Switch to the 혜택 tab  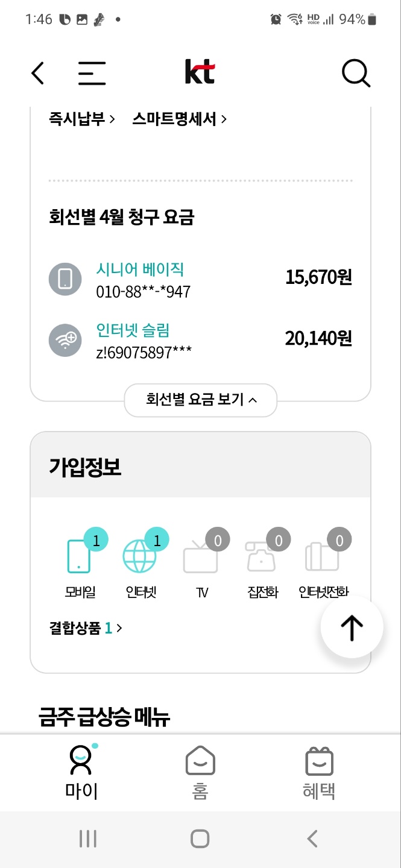[319, 772]
